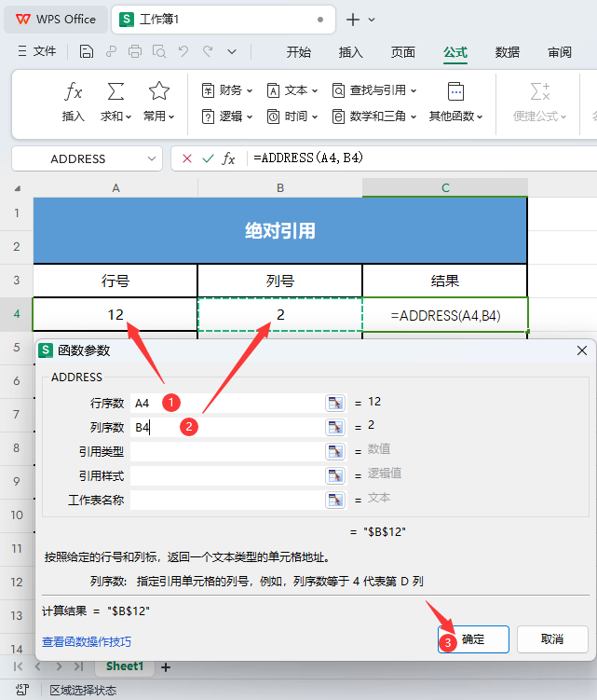Open the 文本 functions dropdown

click(292, 90)
